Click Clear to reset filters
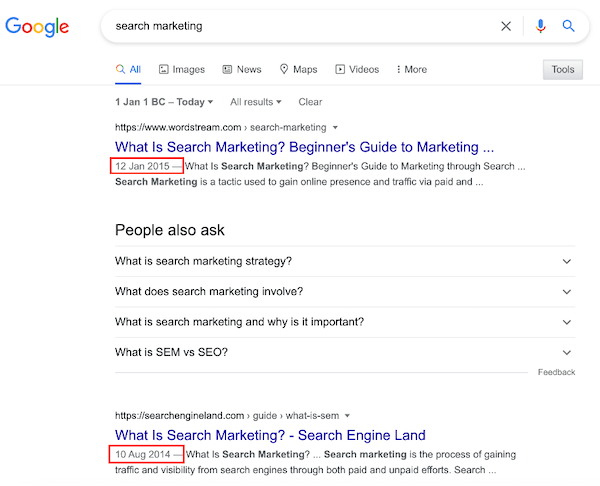The height and width of the screenshot is (486, 600). point(310,102)
